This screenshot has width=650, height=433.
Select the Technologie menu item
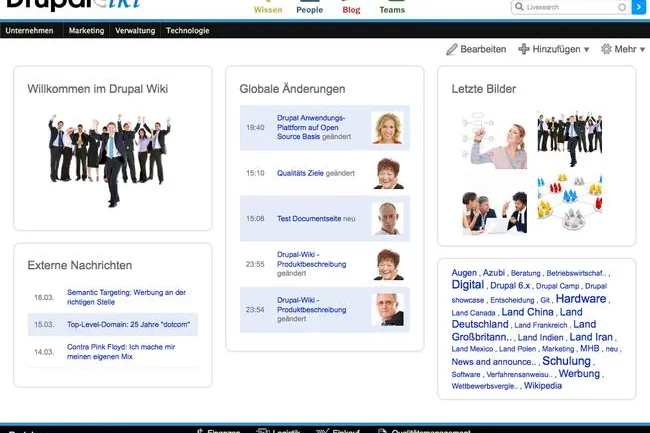coord(187,30)
